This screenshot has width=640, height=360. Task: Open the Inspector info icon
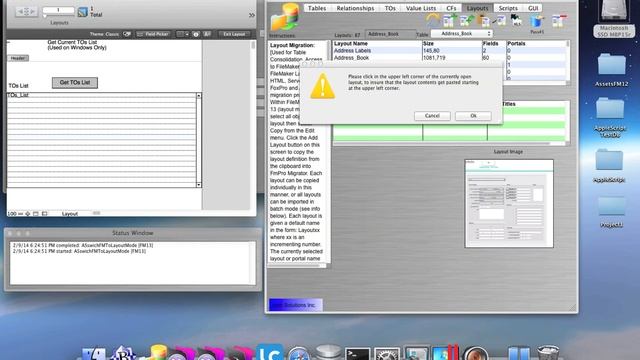coord(196,34)
